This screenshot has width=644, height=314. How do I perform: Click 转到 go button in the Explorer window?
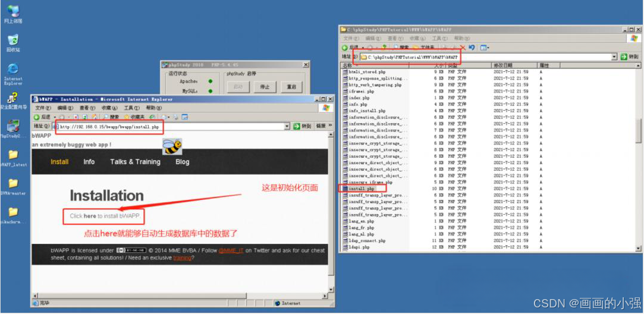(x=630, y=56)
